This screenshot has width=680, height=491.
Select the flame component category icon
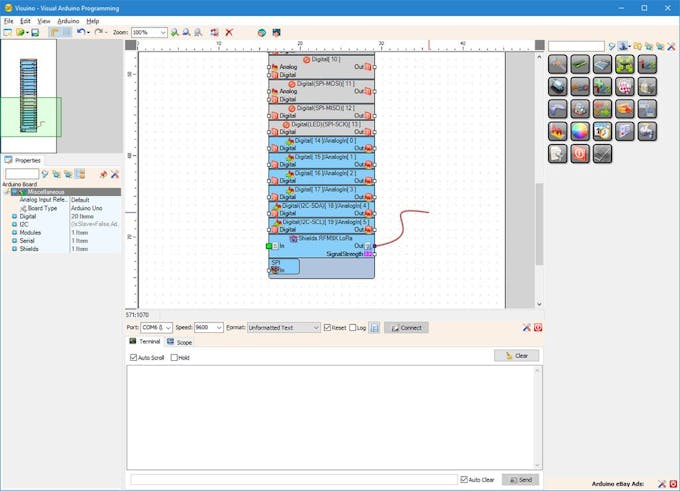558,131
